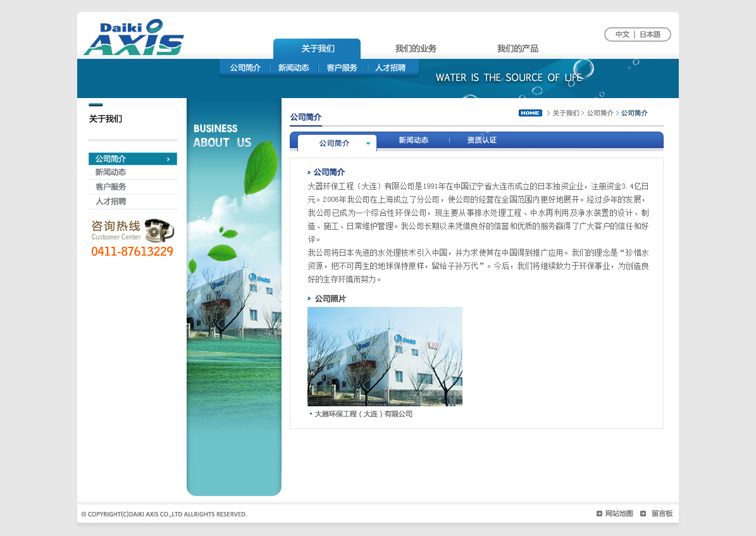756x536 pixels.
Task: Open the 我们的业务 main tab
Action: [x=416, y=49]
